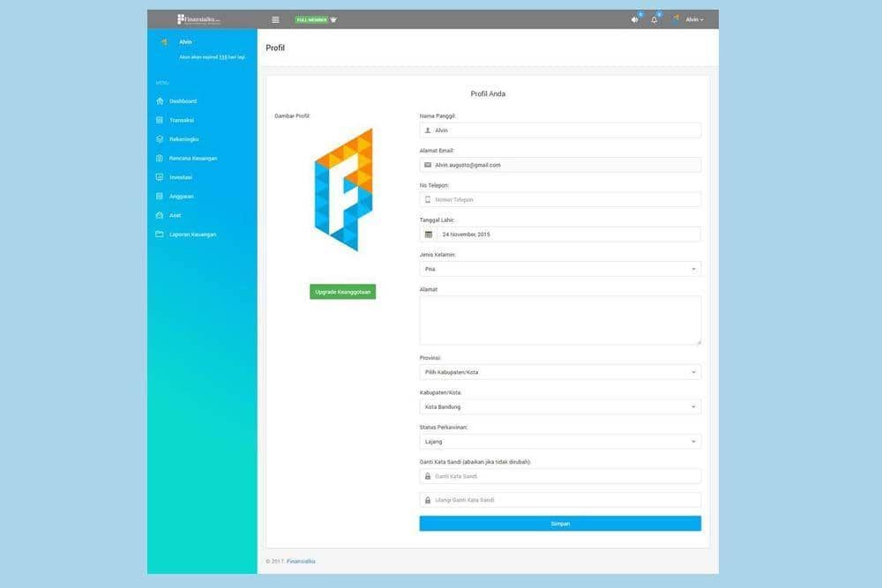Go to Transaksi in the sidebar menu
882x588 pixels.
pos(182,120)
